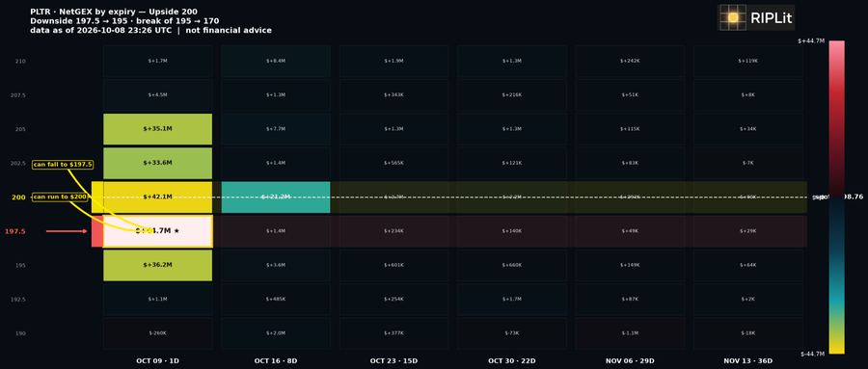The height and width of the screenshot is (369, 868).
Task: Click the $+565K cell at strike 202.5
Action: point(393,163)
